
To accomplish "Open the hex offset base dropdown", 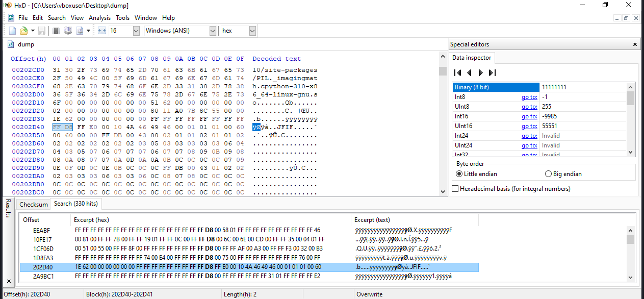I will point(252,31).
